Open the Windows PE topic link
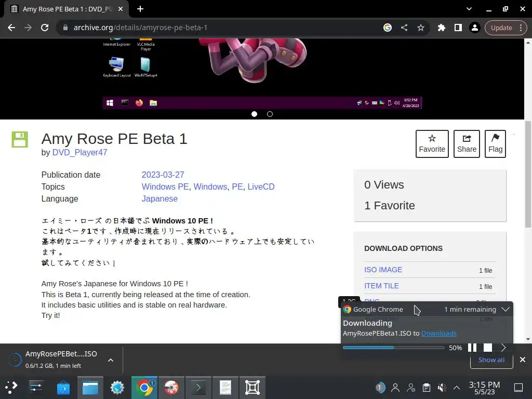This screenshot has height=399, width=532. tap(165, 187)
